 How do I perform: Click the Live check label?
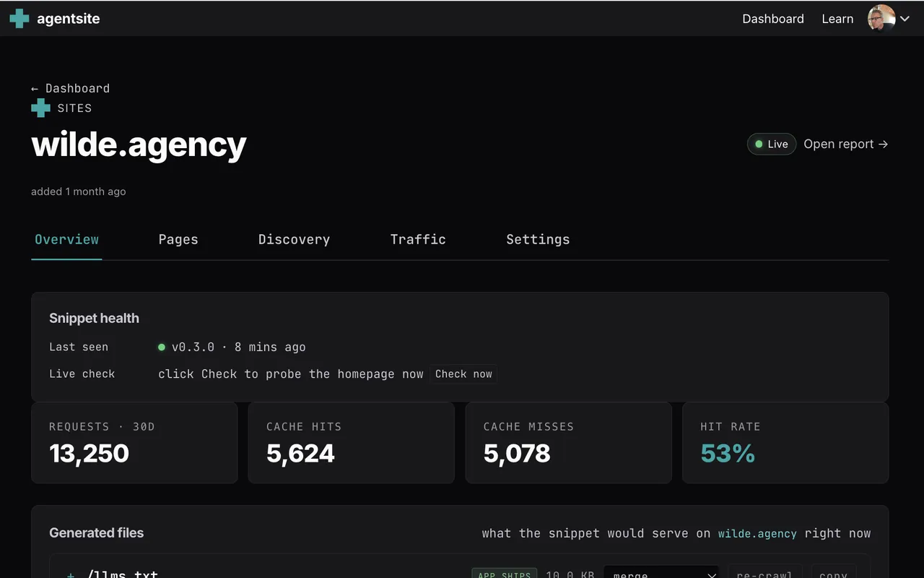pos(82,374)
